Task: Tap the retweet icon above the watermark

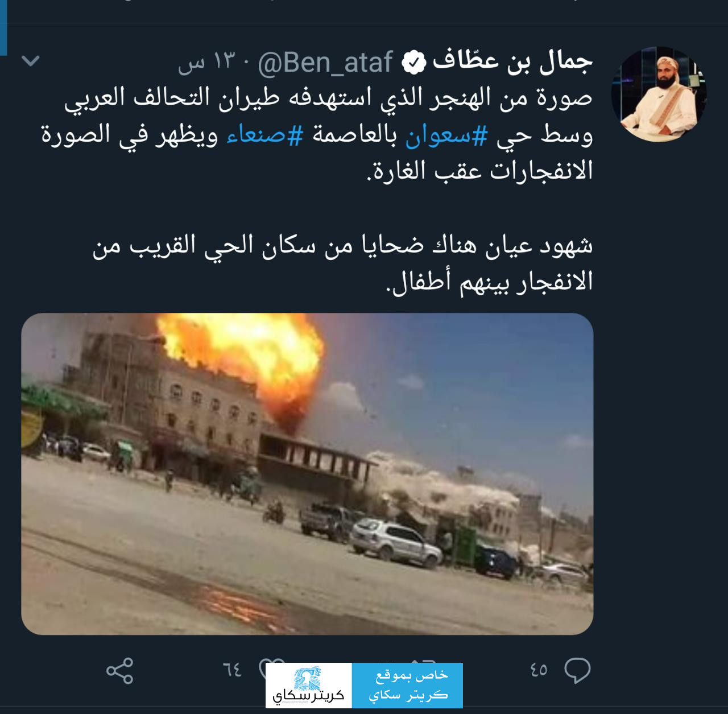Action: (x=421, y=661)
